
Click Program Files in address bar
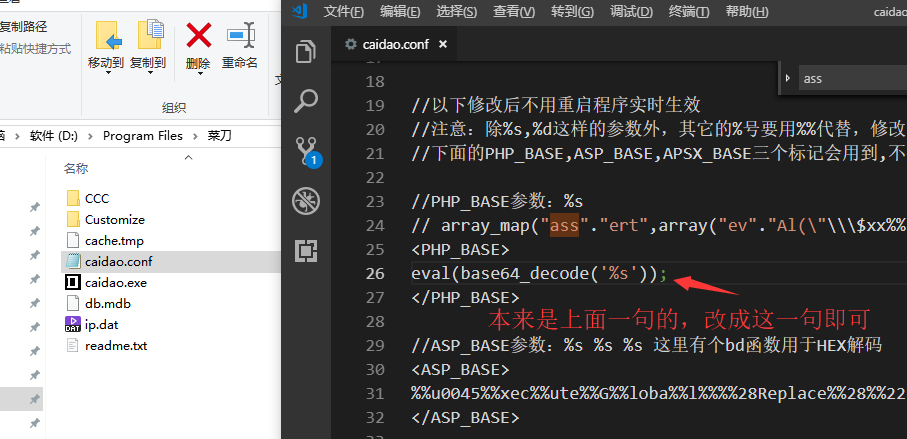click(x=143, y=136)
